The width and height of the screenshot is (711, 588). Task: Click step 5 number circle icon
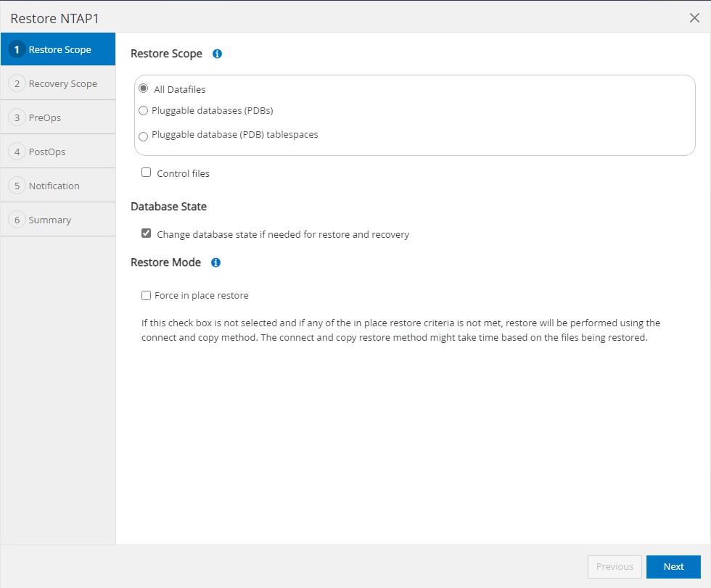(x=17, y=186)
